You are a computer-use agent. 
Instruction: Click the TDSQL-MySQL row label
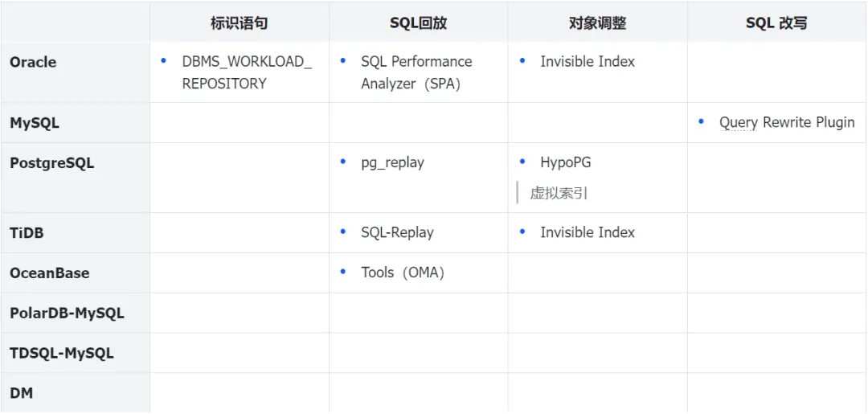pos(61,353)
